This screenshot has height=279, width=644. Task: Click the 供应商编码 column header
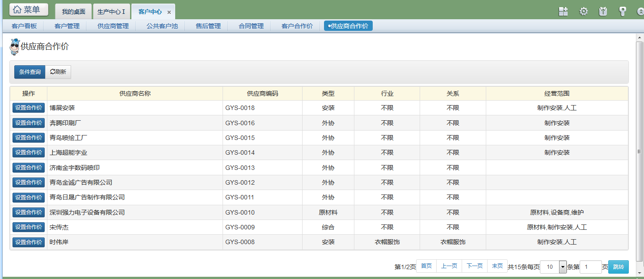coord(262,93)
